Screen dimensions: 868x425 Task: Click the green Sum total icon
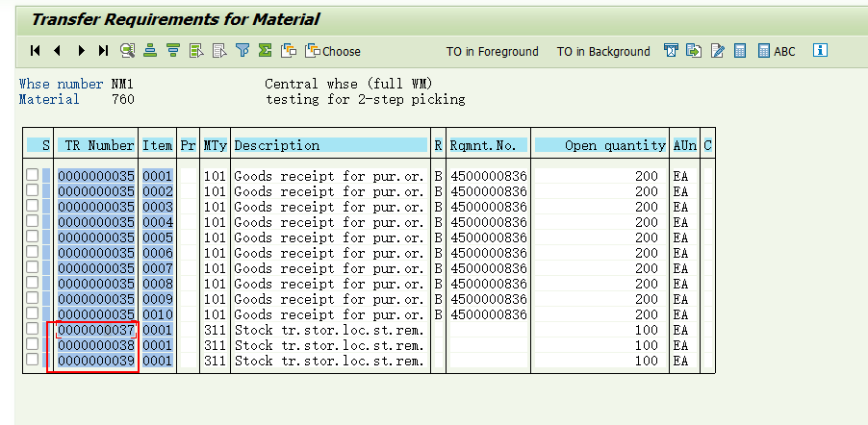pyautogui.click(x=265, y=51)
